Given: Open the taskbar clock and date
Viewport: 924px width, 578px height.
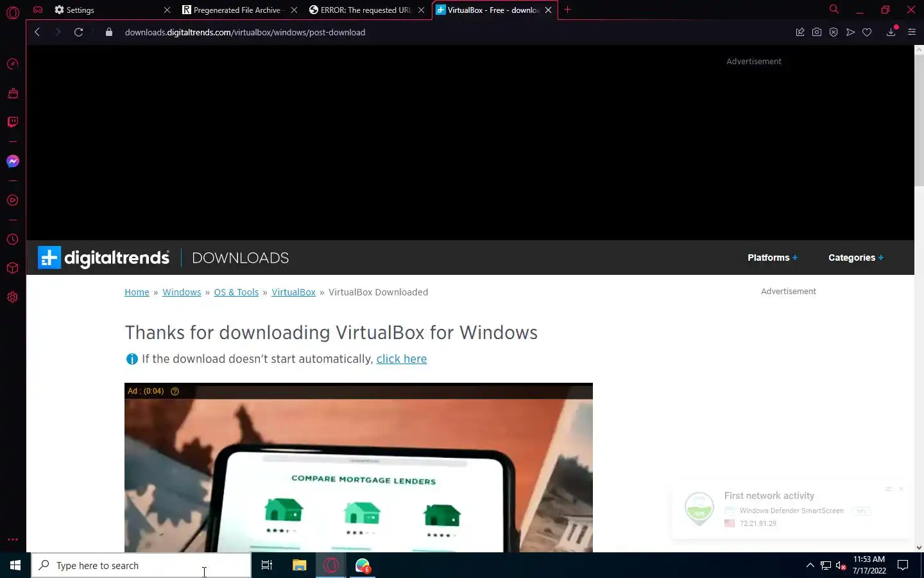Looking at the screenshot, I should pos(869,565).
